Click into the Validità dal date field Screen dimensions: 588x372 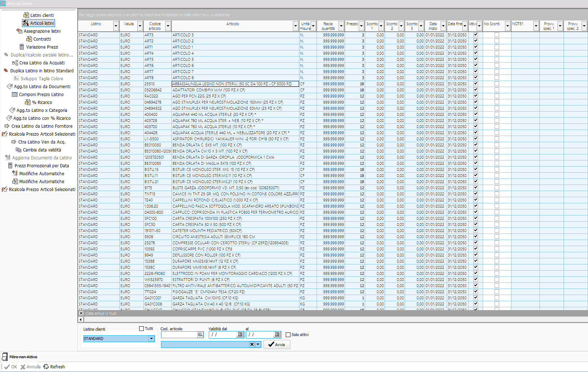(x=223, y=335)
